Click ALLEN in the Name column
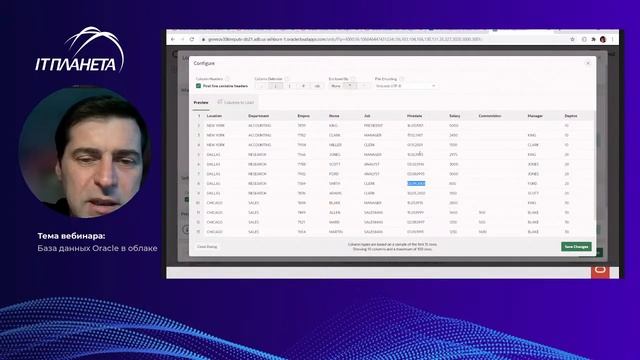 (x=335, y=213)
